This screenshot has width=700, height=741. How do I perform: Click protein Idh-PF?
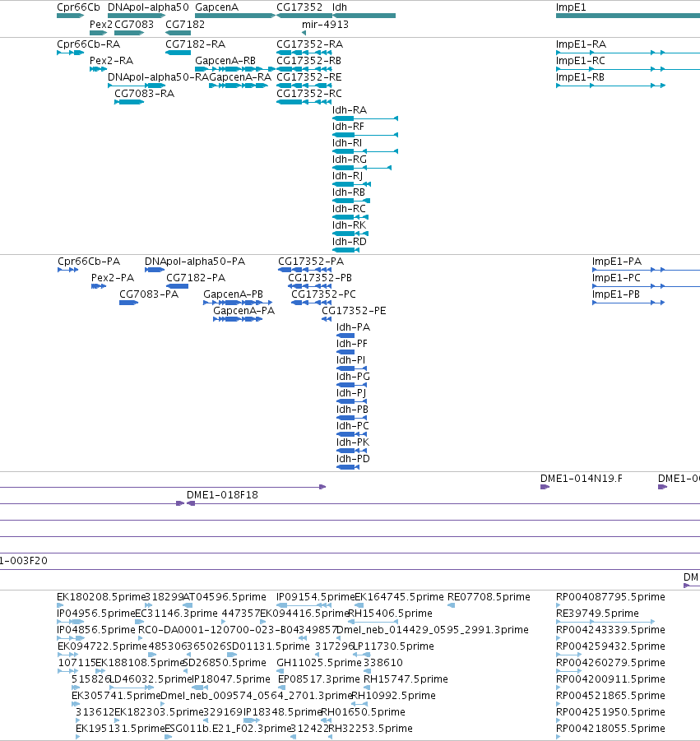(x=352, y=344)
